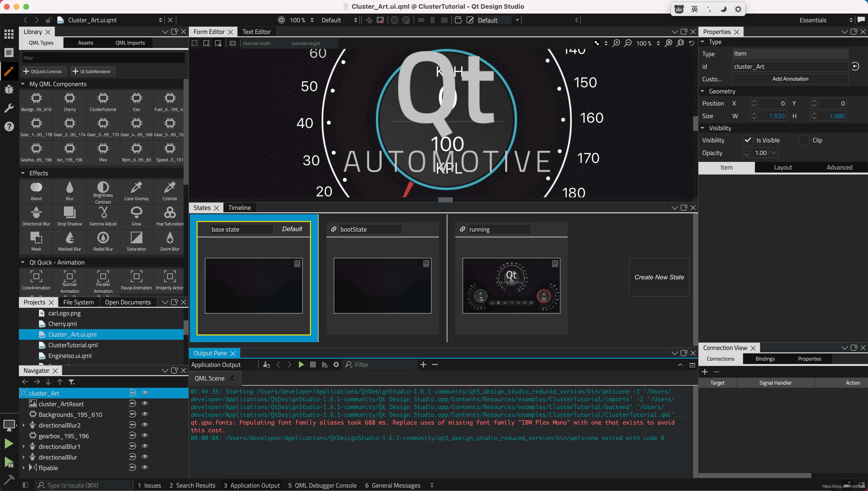This screenshot has height=491, width=868.
Task: Stop the running application output
Action: (313, 364)
